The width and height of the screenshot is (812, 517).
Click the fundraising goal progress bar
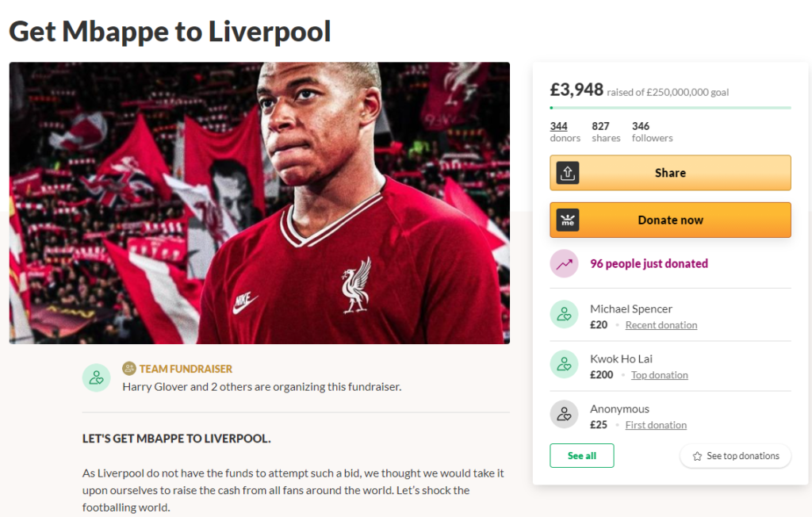click(x=670, y=107)
